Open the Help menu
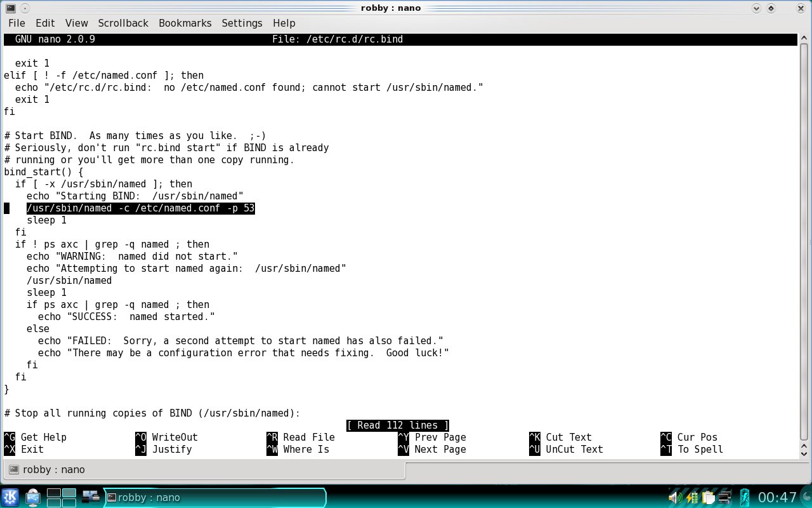The width and height of the screenshot is (812, 508). (284, 23)
